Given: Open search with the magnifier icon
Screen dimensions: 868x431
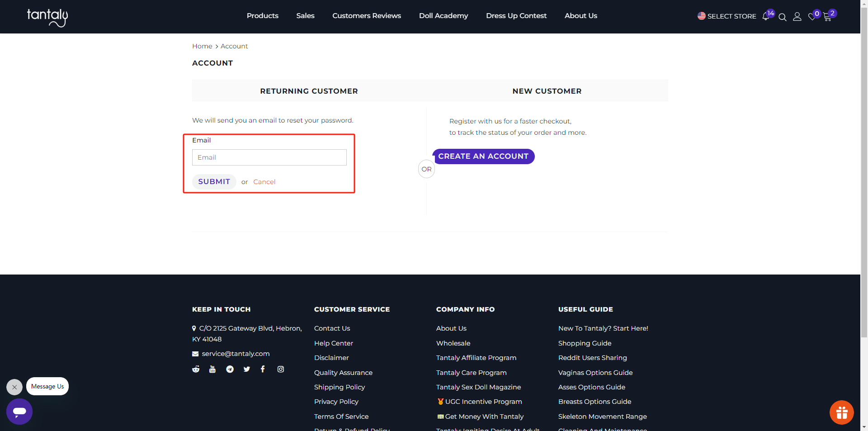Looking at the screenshot, I should (783, 17).
